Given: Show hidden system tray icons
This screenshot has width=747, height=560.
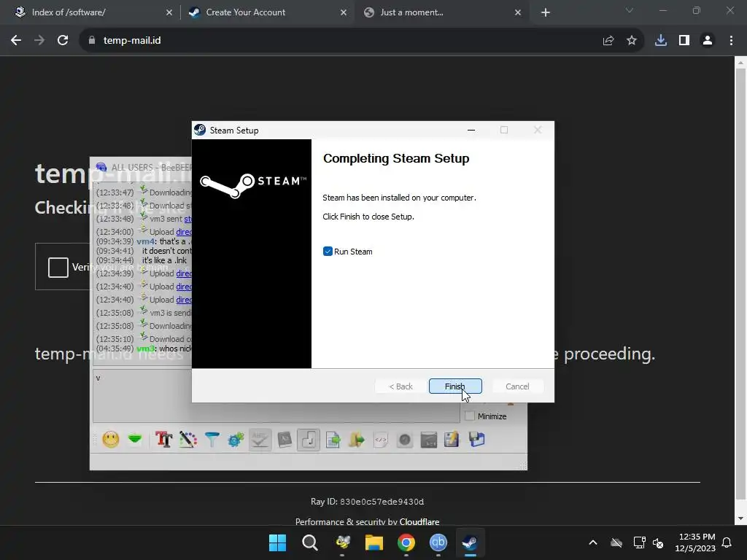Looking at the screenshot, I should click(593, 542).
